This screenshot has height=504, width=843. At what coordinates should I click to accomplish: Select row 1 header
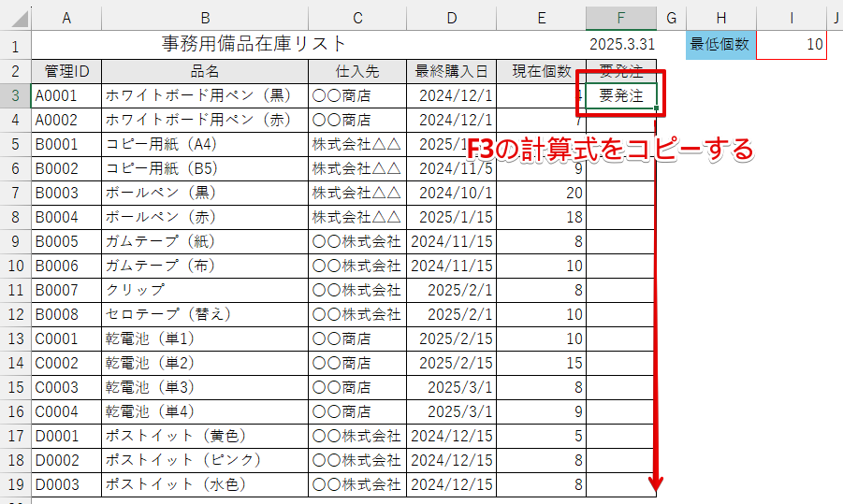[15, 45]
